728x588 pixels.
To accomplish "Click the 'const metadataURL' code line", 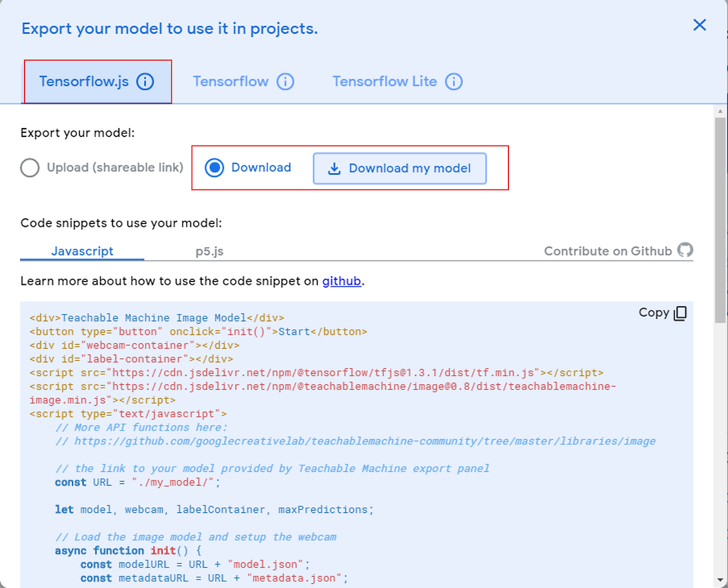I will click(x=214, y=578).
